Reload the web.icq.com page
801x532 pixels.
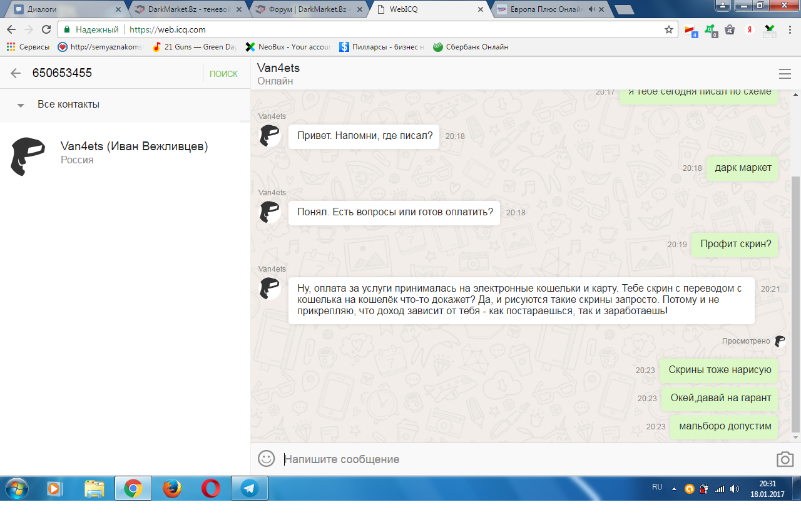coord(46,29)
